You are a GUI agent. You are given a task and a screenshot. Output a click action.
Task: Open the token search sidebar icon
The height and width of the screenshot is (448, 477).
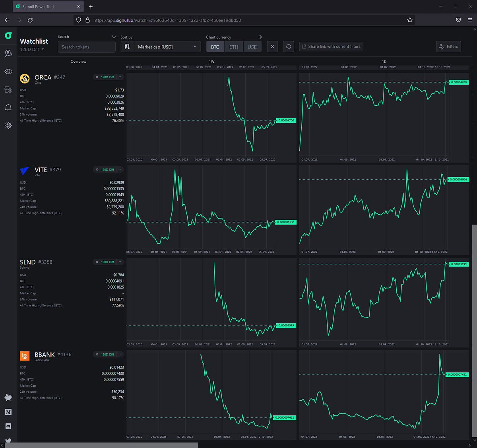tap(8, 54)
